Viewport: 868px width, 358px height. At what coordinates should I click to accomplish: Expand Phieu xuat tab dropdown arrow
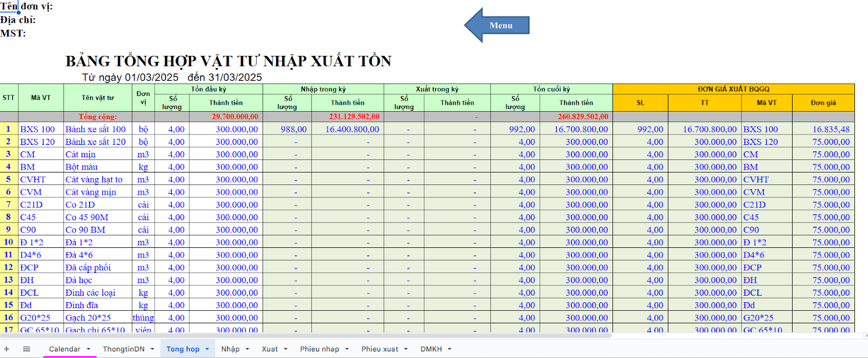pos(406,349)
